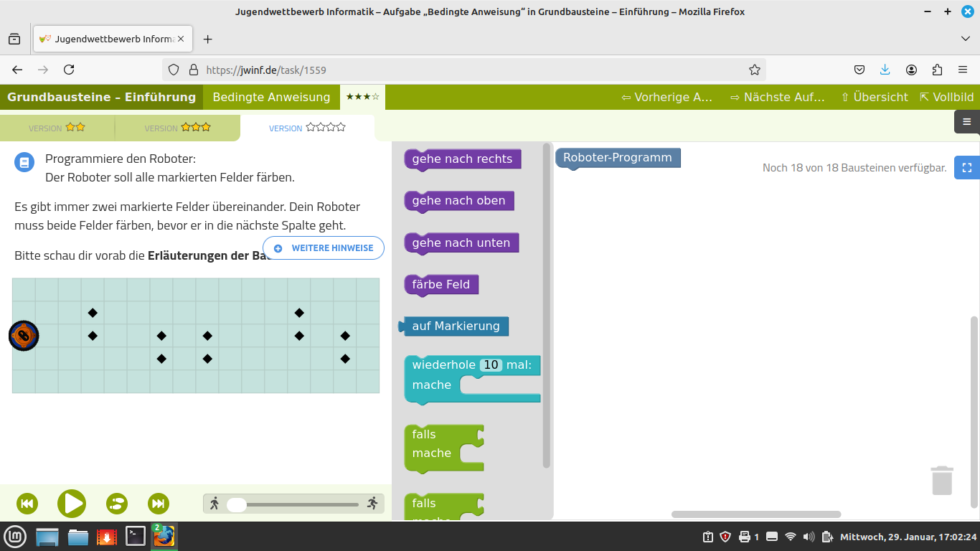Expand the "Weitere Hinweise" section
This screenshot has width=980, height=551.
pyautogui.click(x=323, y=248)
